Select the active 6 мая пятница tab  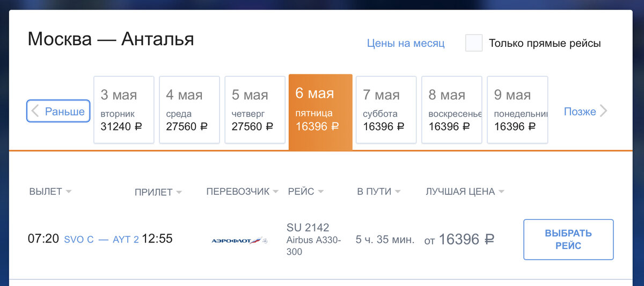(320, 111)
